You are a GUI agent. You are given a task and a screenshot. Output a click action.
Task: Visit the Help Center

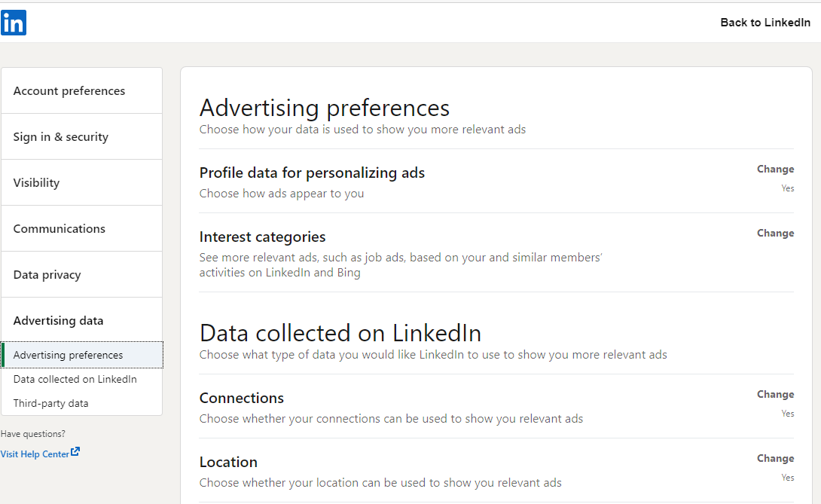pyautogui.click(x=34, y=454)
